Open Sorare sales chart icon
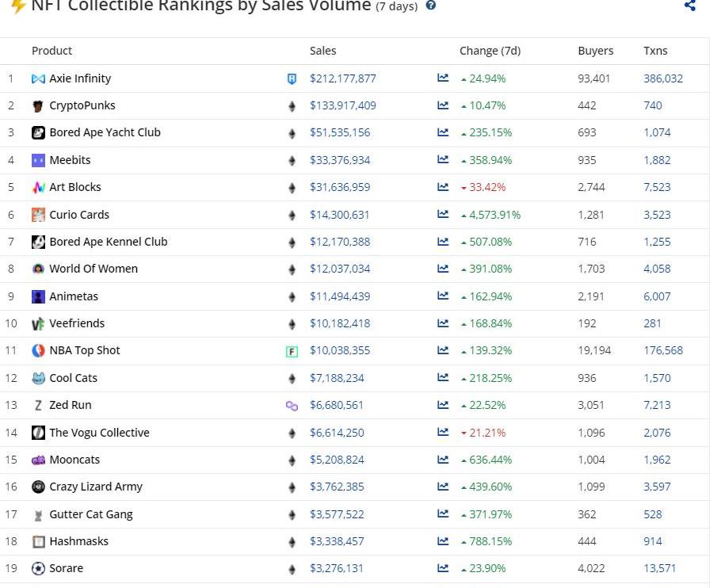The width and height of the screenshot is (721, 588). coord(443,568)
